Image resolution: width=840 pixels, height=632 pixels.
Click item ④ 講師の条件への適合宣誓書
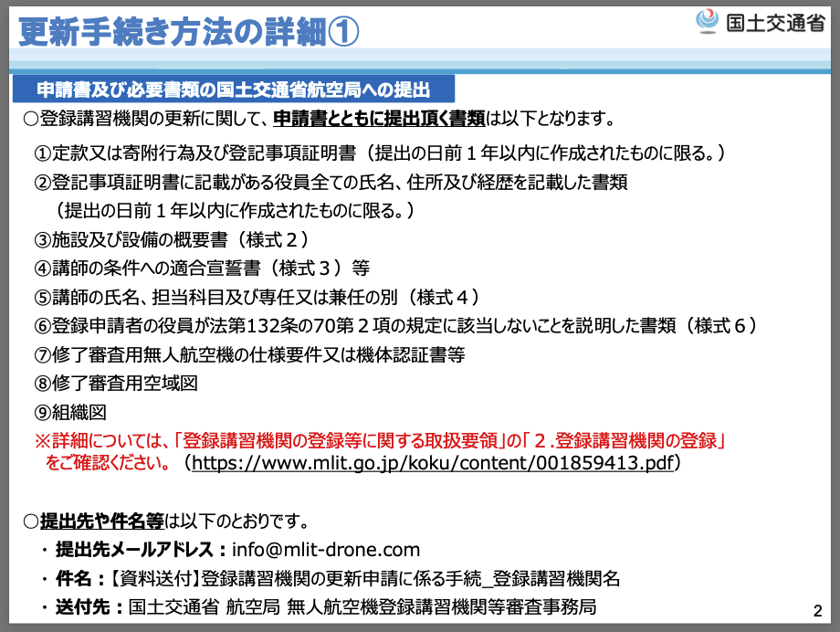[202, 269]
